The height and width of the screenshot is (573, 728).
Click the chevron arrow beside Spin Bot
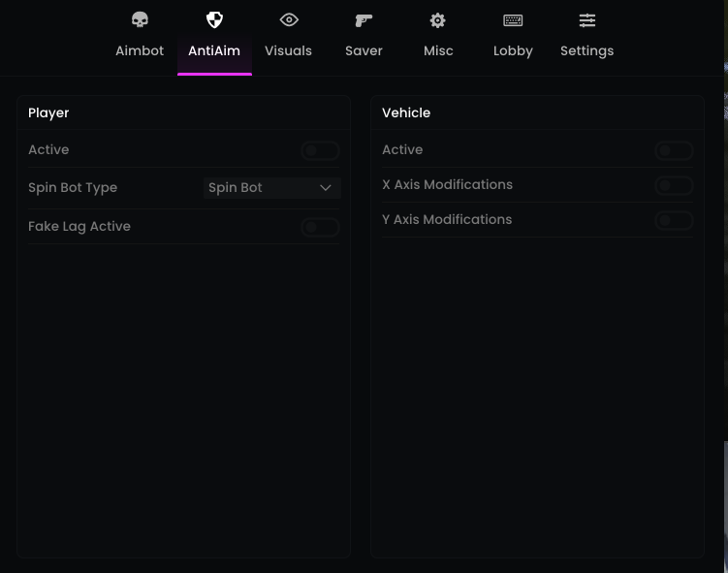pos(326,188)
